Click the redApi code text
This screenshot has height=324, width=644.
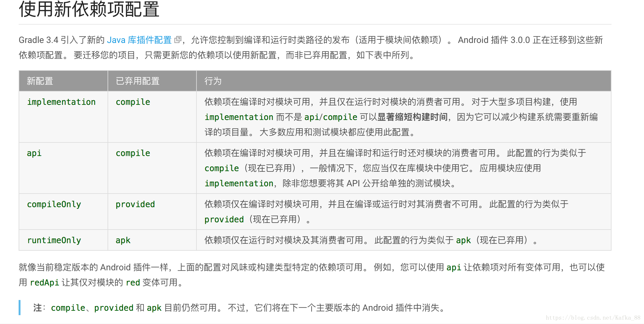pyautogui.click(x=44, y=283)
